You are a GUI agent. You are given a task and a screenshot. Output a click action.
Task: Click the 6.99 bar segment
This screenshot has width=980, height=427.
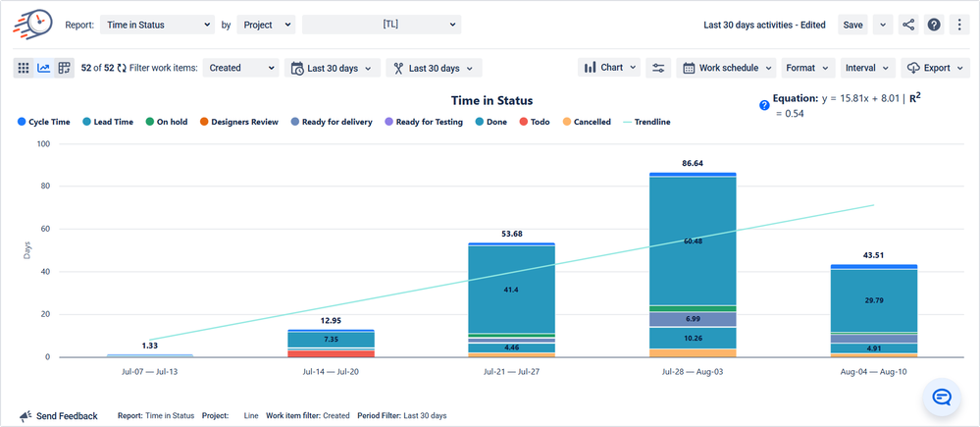tap(693, 319)
